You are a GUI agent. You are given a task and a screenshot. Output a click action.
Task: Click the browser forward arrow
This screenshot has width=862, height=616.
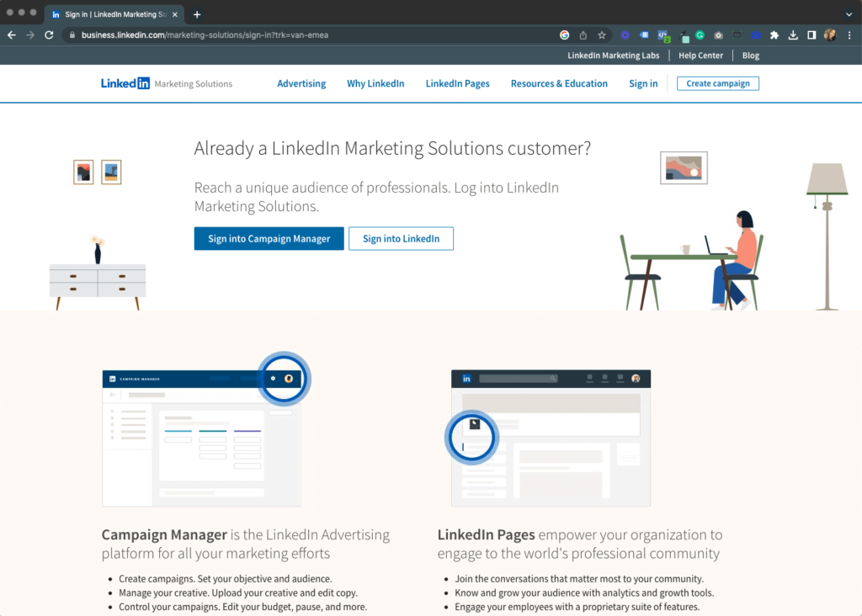coord(30,35)
